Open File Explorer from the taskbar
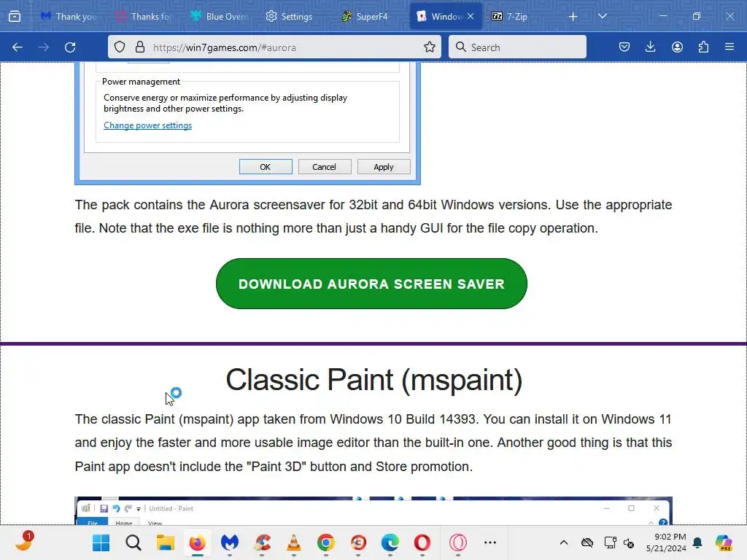This screenshot has width=747, height=560. [x=166, y=542]
